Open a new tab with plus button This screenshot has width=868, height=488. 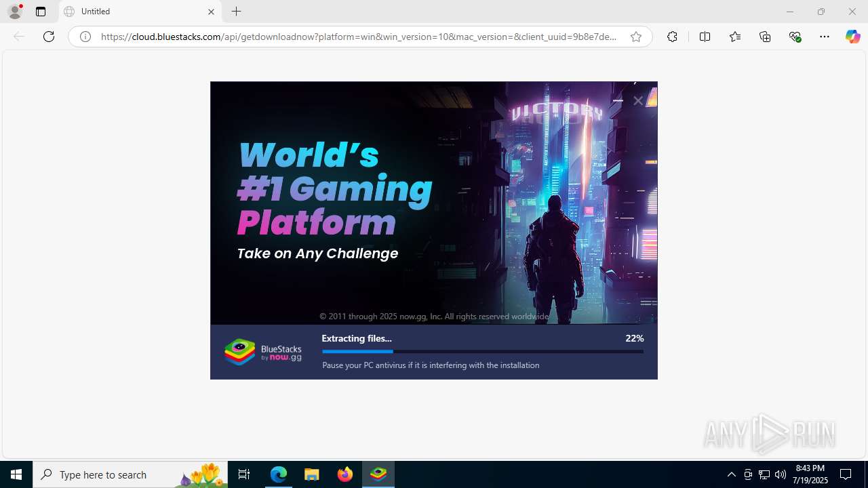click(x=236, y=12)
